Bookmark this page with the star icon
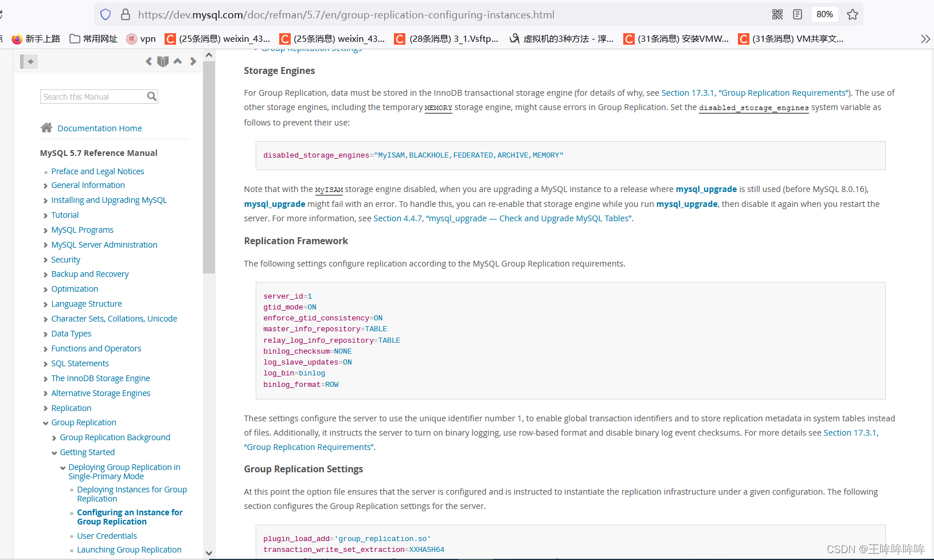934x560 pixels. point(853,14)
